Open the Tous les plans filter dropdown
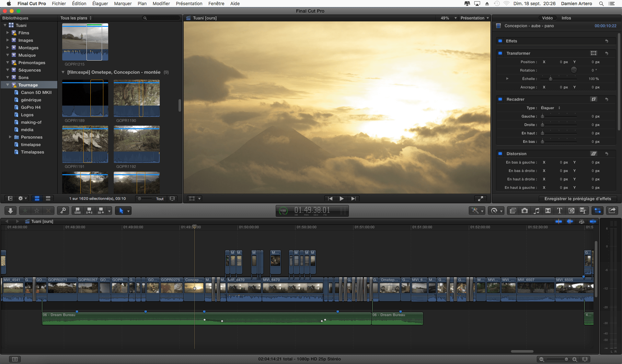This screenshot has width=622, height=364. [76, 18]
